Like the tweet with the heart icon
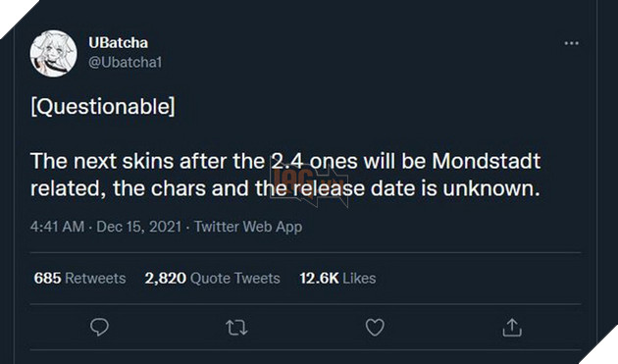Viewport: 618px width, 364px height. point(375,328)
